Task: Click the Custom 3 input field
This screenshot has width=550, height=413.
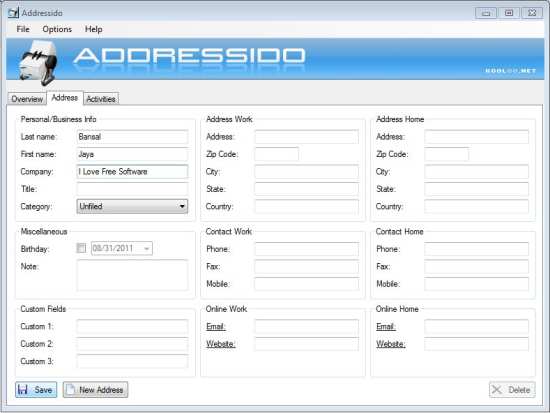Action: point(132,361)
